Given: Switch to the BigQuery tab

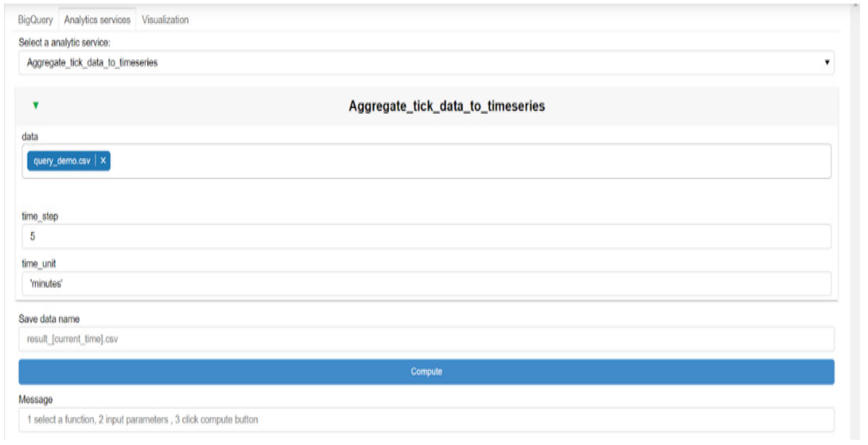Looking at the screenshot, I should 36,20.
